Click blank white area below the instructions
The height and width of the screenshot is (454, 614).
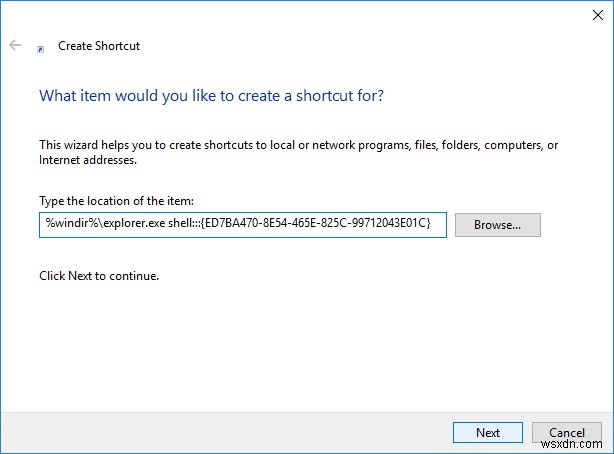(300, 340)
